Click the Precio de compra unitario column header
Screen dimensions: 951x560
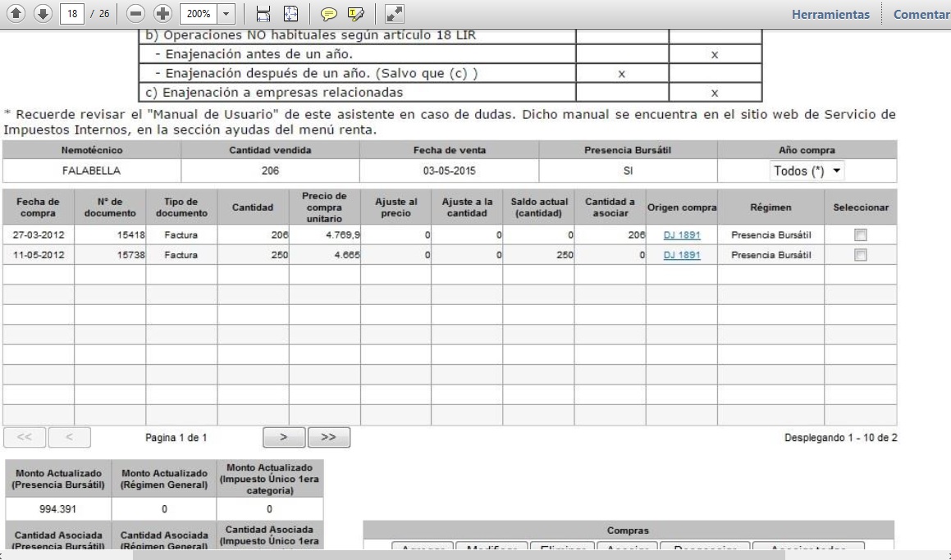pos(324,207)
